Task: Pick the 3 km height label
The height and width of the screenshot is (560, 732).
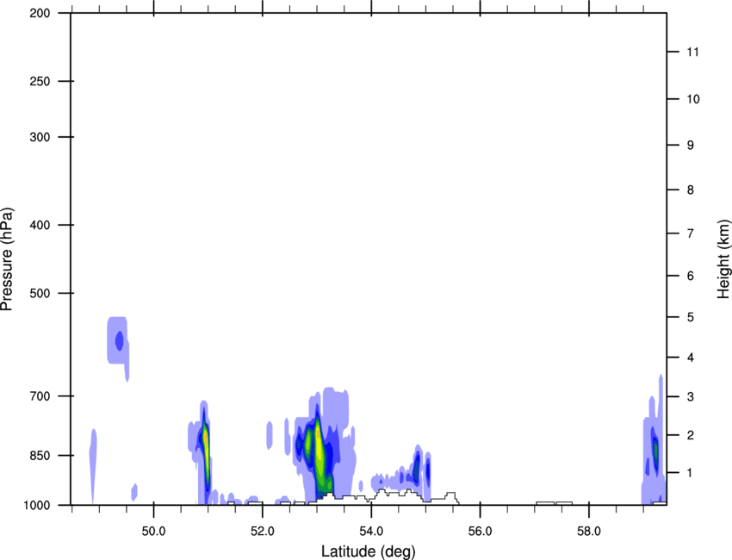Action: pyautogui.click(x=691, y=397)
